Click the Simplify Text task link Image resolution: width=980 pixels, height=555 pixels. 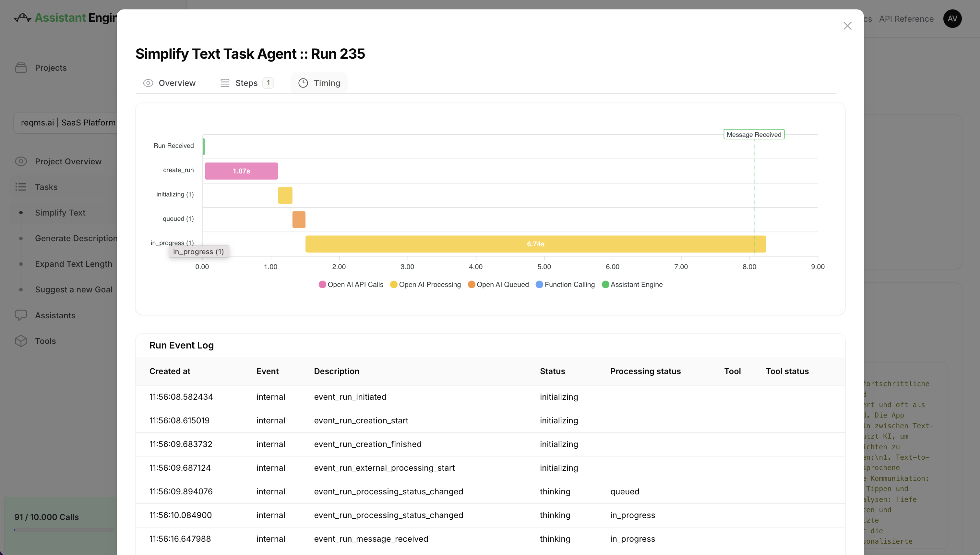(x=60, y=213)
